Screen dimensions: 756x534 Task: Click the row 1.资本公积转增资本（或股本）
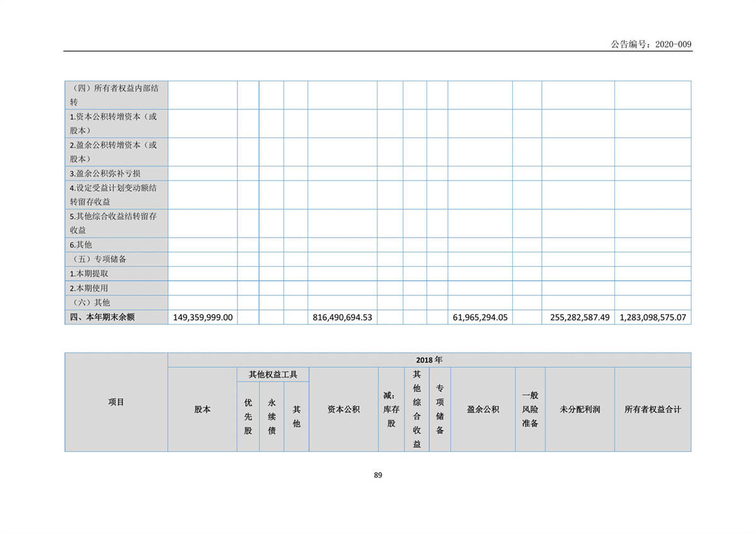click(113, 123)
